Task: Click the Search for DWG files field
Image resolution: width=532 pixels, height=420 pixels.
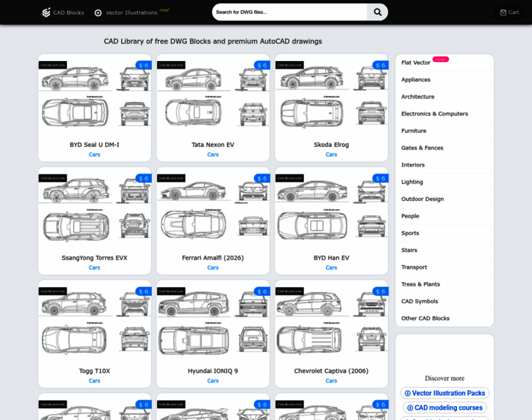Action: pos(290,12)
